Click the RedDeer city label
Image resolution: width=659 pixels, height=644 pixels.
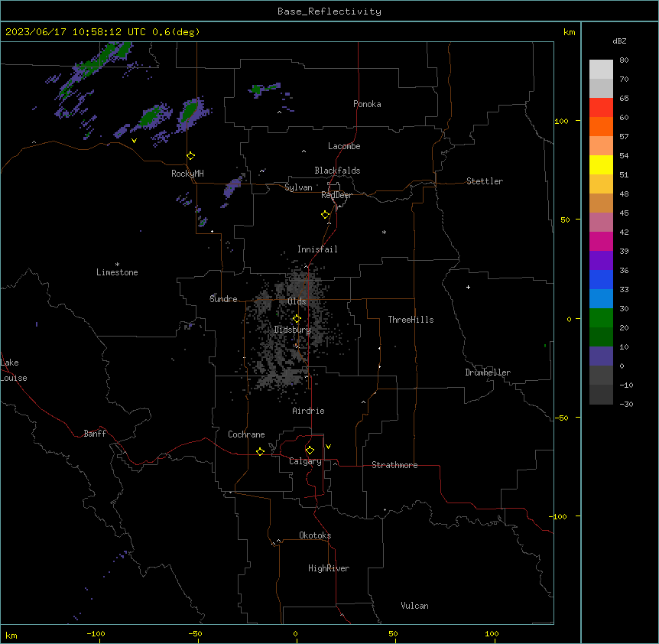point(336,195)
